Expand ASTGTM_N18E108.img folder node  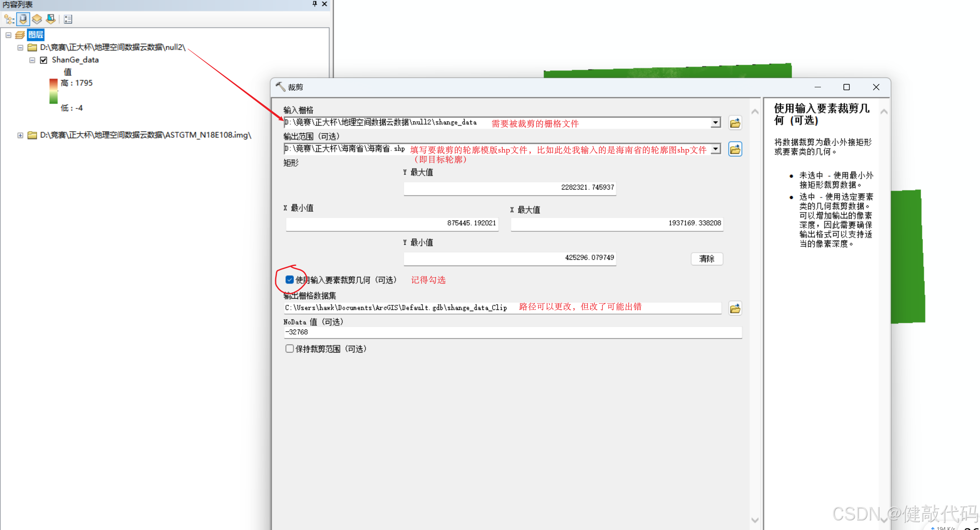coord(20,135)
